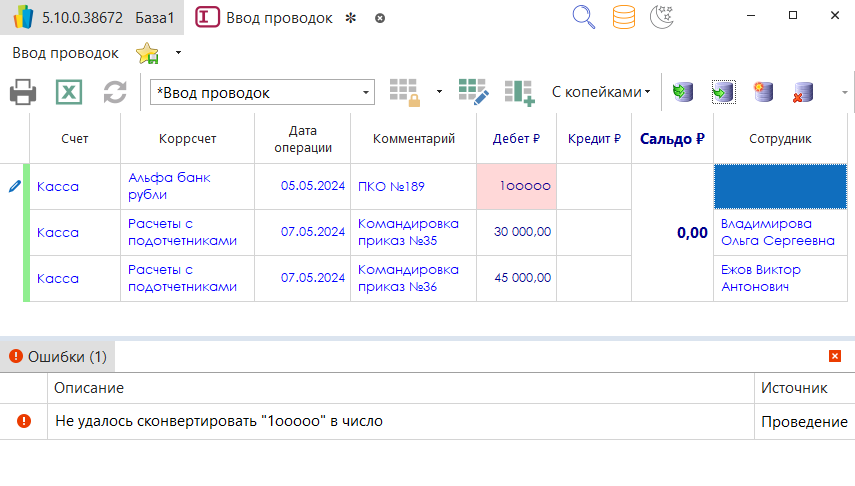
Task: Toggle the night mode moon icon
Action: 662,17
